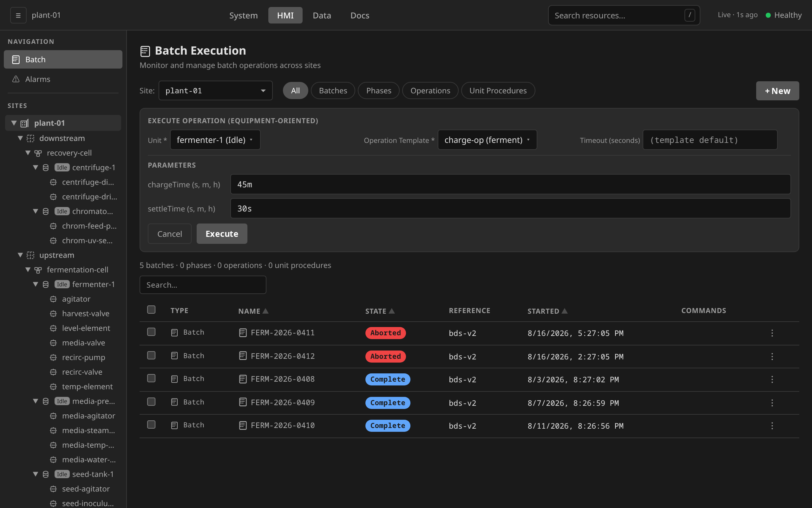Screen dimensions: 812x508
Task: Click the upstream area icon
Action: point(30,255)
